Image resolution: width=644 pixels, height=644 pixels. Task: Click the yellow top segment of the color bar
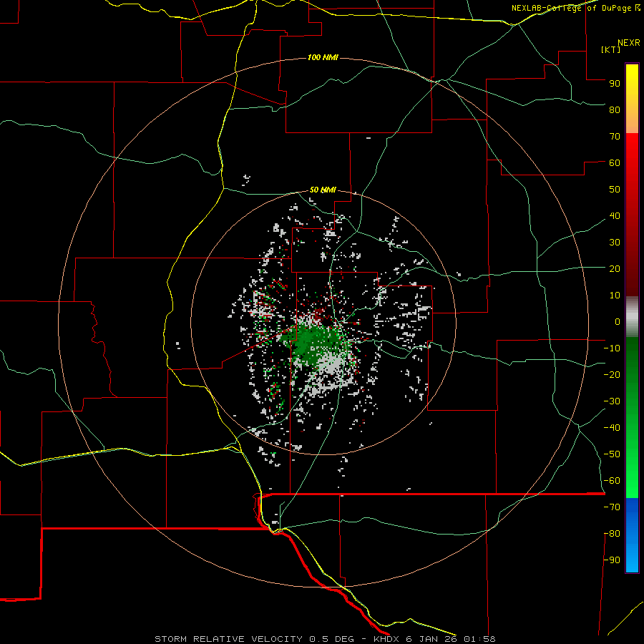[x=632, y=99]
